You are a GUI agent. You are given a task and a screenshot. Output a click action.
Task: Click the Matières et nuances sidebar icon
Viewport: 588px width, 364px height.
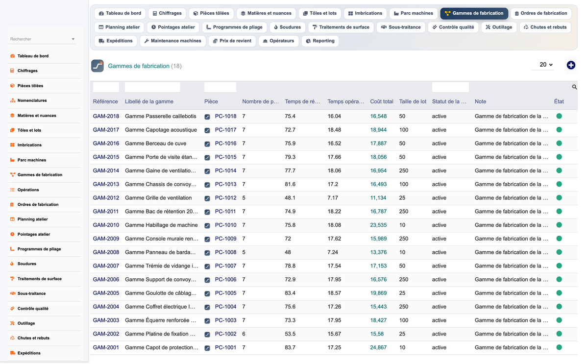12,116
